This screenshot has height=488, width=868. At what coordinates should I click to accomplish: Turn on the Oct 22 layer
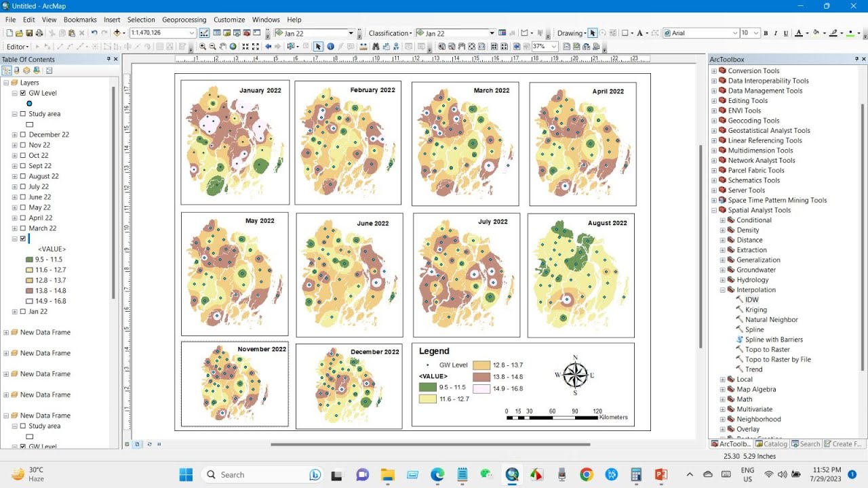point(23,155)
